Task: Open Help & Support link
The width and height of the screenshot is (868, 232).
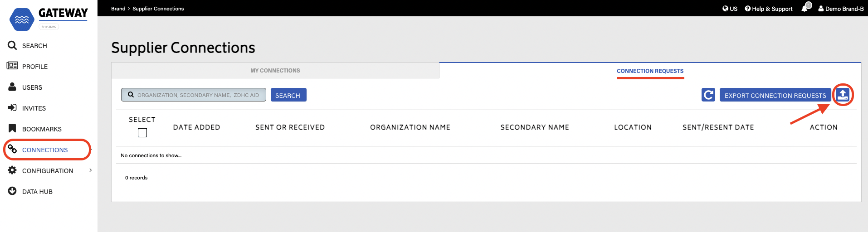Action: [x=769, y=9]
